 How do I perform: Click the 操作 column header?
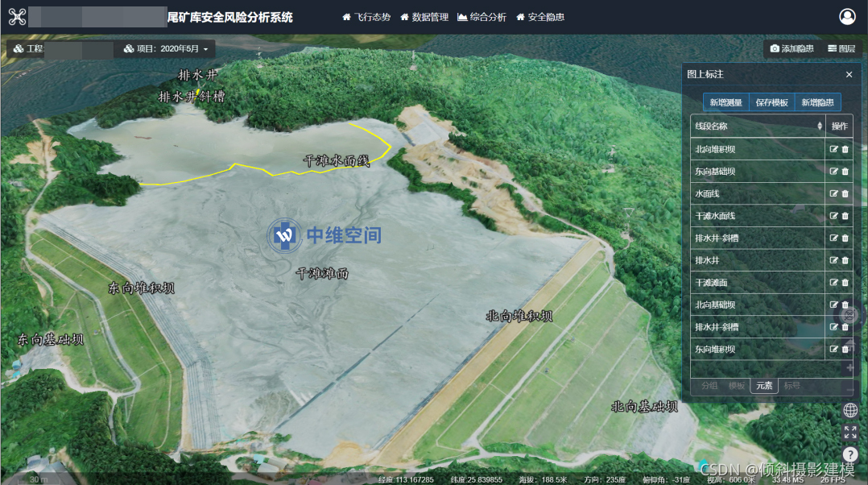click(x=839, y=126)
